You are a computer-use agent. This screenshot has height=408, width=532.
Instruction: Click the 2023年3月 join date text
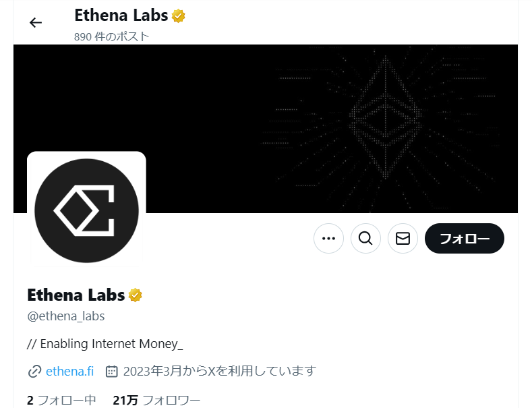point(220,371)
